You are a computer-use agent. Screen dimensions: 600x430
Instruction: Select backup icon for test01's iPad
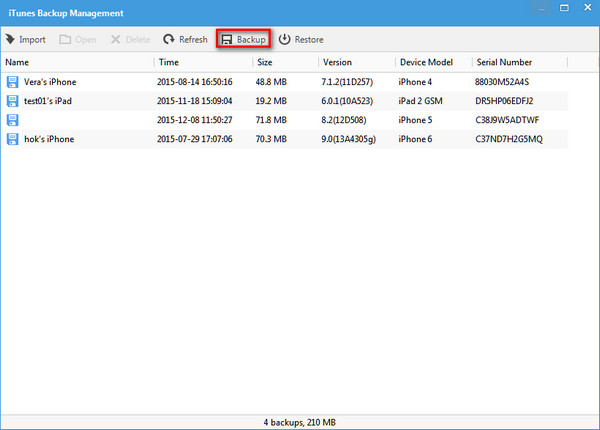point(13,101)
